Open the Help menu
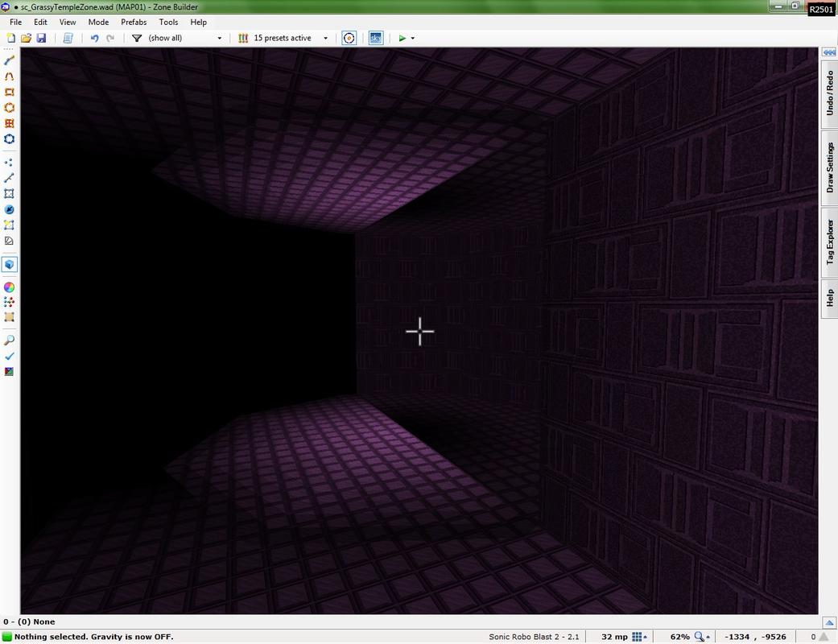This screenshot has width=838, height=644. 198,22
